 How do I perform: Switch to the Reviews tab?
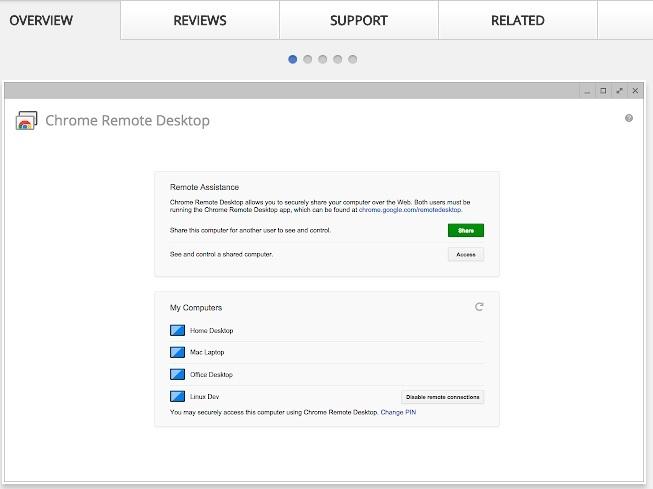coord(200,20)
